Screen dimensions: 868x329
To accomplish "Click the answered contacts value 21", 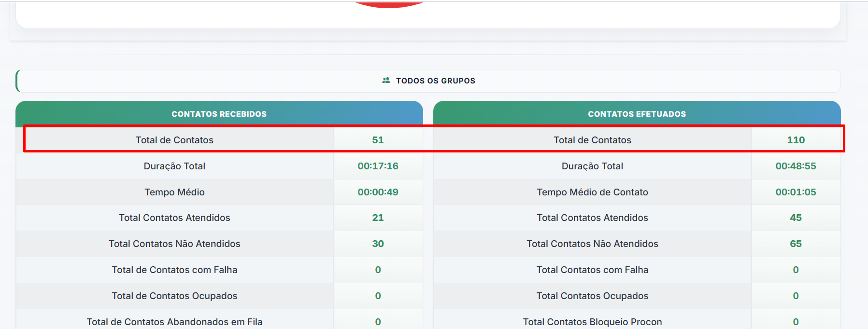I will [378, 218].
